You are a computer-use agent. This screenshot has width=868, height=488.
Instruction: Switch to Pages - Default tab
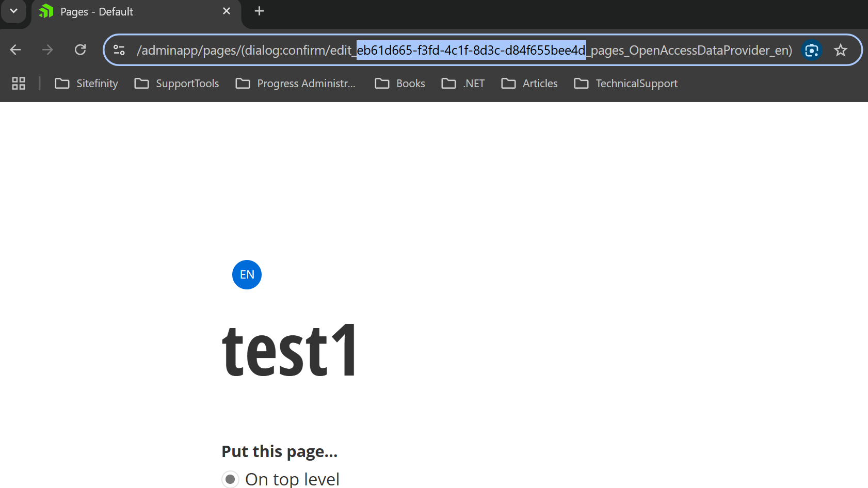point(136,11)
